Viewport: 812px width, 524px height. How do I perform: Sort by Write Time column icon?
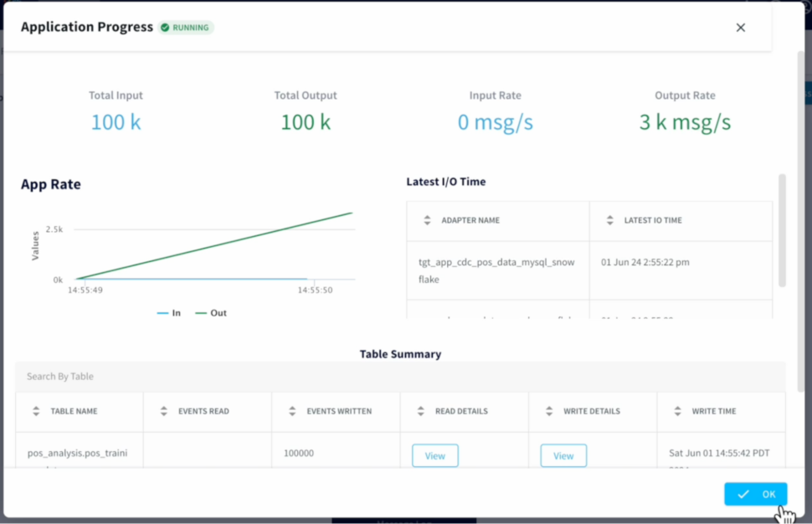[677, 411]
